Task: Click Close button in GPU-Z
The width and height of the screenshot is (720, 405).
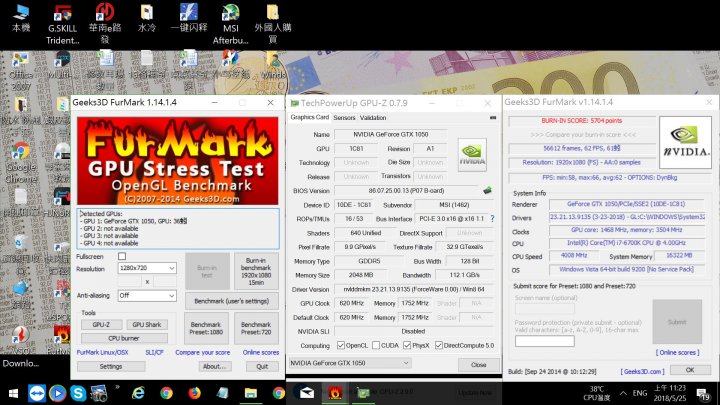Action: 478,365
